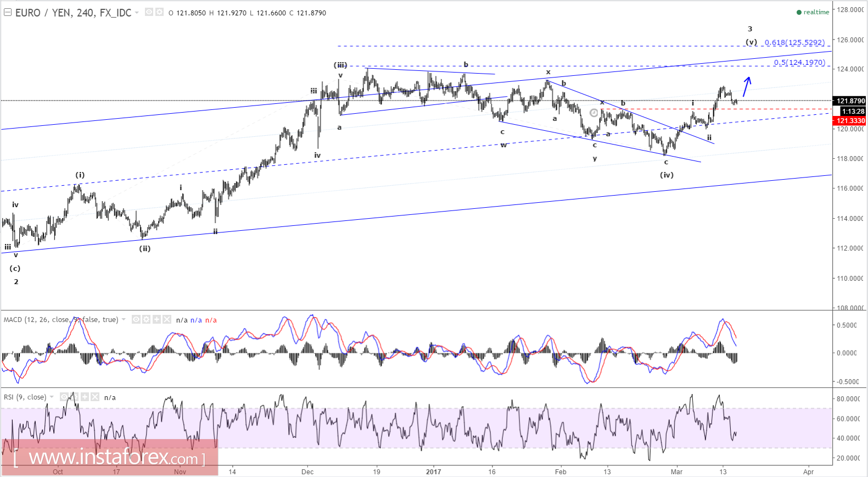Click the Dec date on time axis
868x477 pixels.
(307, 472)
